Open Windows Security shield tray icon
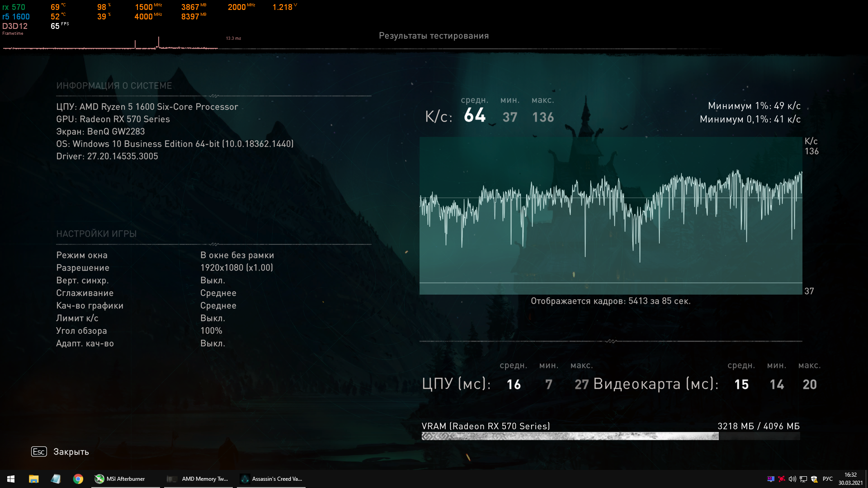This screenshot has height=488, width=868. click(x=814, y=479)
